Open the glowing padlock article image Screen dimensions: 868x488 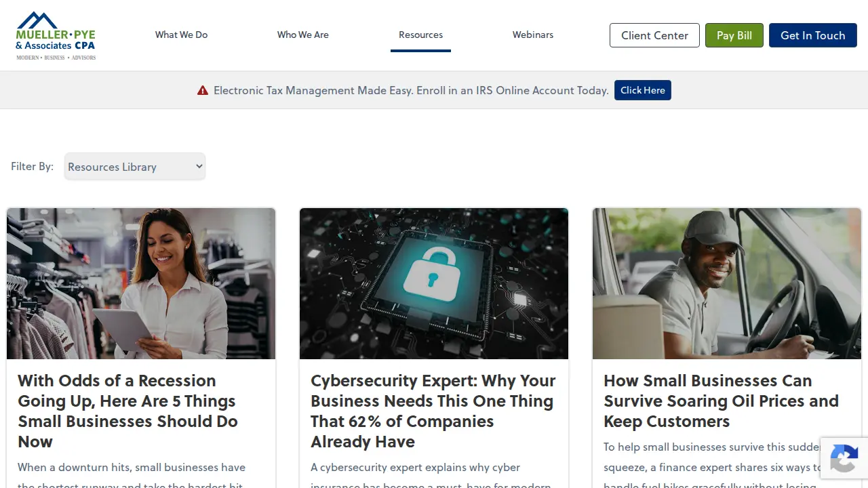434,283
